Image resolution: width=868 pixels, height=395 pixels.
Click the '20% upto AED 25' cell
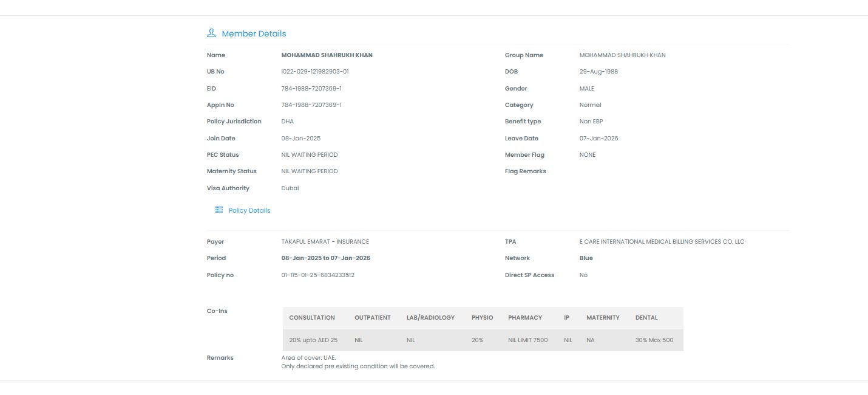(313, 340)
